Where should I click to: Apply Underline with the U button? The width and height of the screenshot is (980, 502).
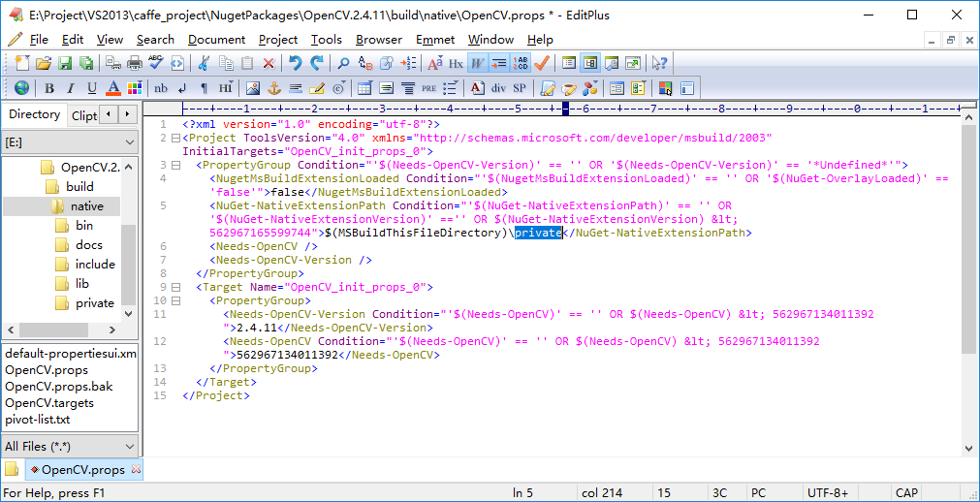click(x=92, y=88)
